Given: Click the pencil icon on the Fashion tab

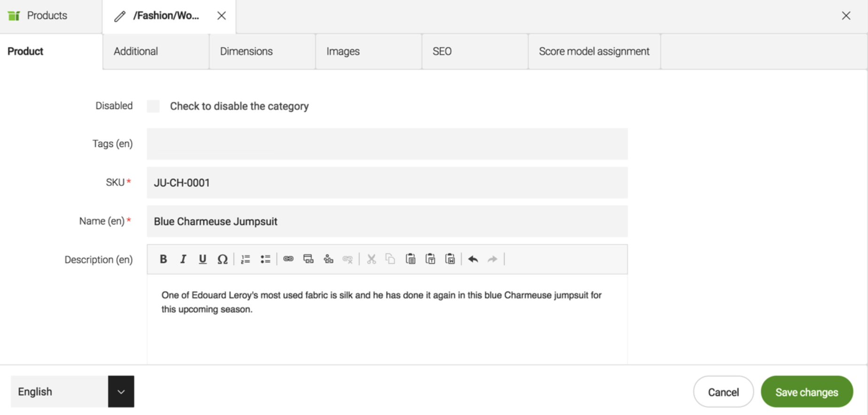Looking at the screenshot, I should point(120,16).
